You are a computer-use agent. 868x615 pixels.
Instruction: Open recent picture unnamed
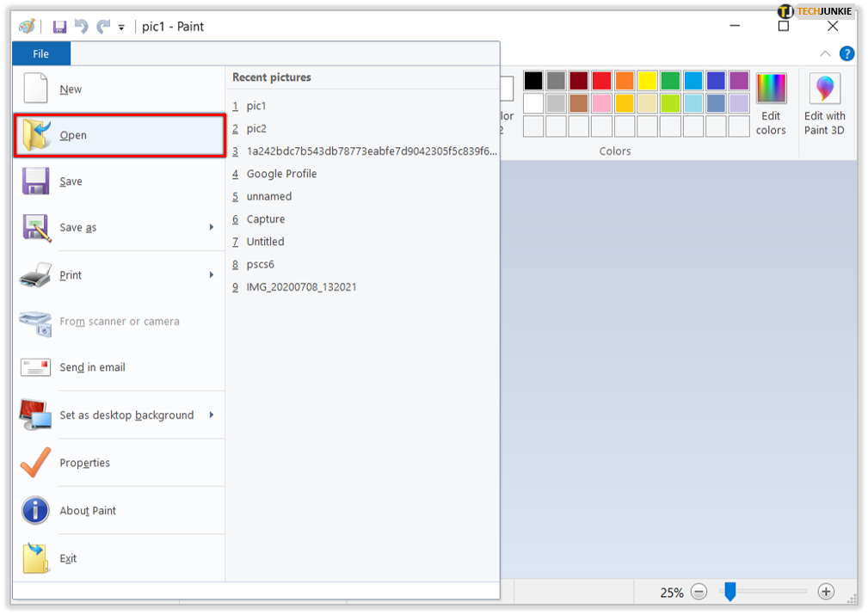coord(364,196)
